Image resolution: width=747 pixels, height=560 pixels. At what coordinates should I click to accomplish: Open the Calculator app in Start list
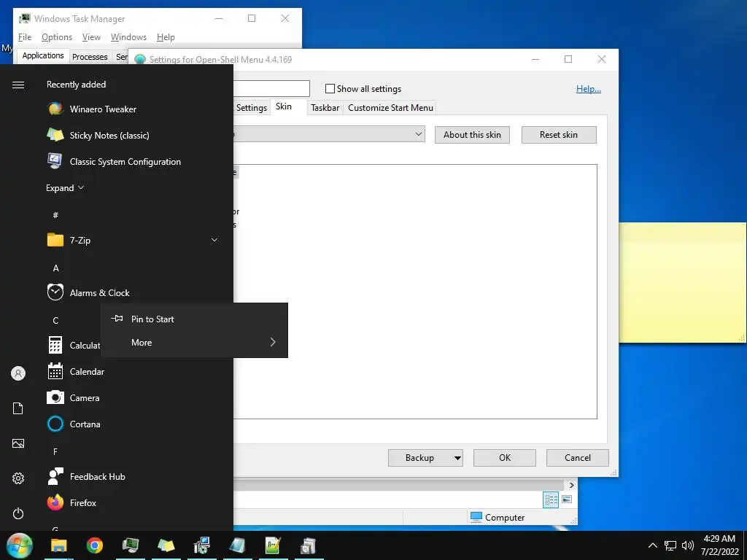pyautogui.click(x=74, y=345)
